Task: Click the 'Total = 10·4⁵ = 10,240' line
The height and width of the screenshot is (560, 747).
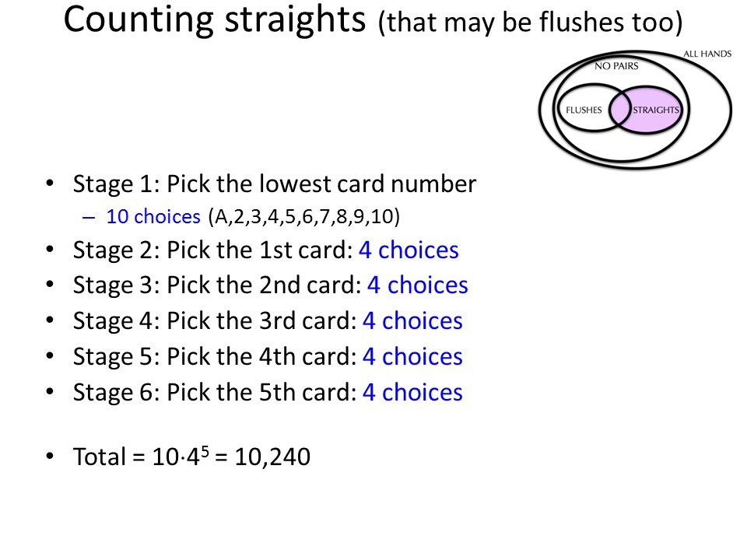Action: coord(191,457)
